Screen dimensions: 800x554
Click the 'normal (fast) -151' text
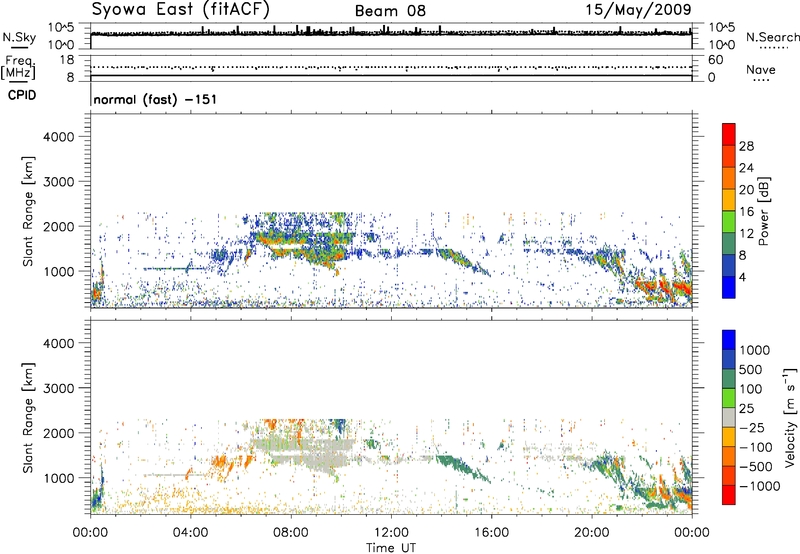point(155,99)
